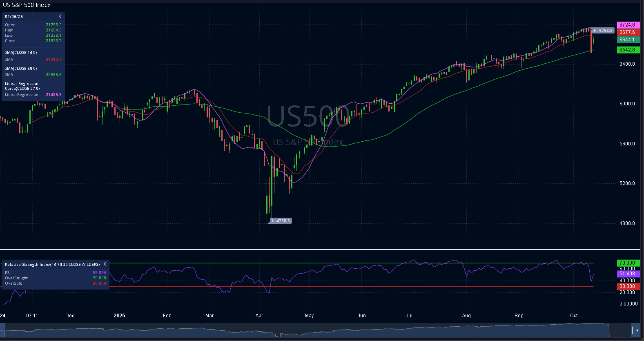Select the Relative Strength Index(14,70,30,CLOSE,WILDERS) title

click(x=52, y=265)
